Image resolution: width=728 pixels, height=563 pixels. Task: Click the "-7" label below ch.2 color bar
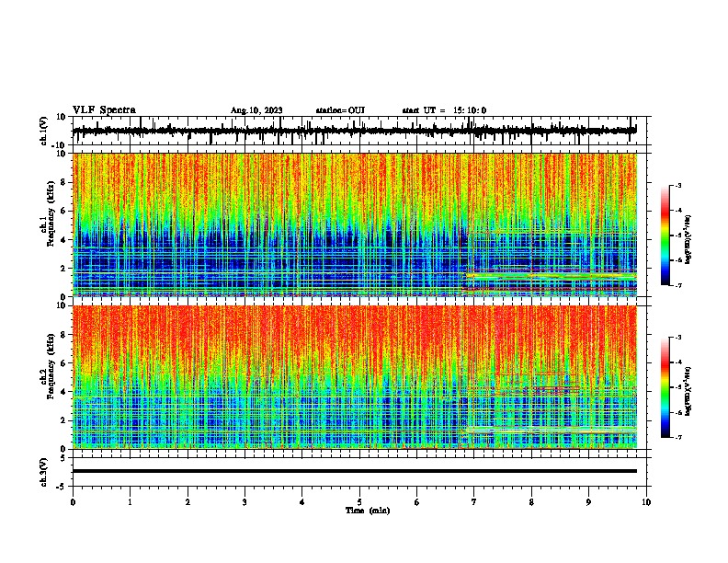tap(678, 437)
